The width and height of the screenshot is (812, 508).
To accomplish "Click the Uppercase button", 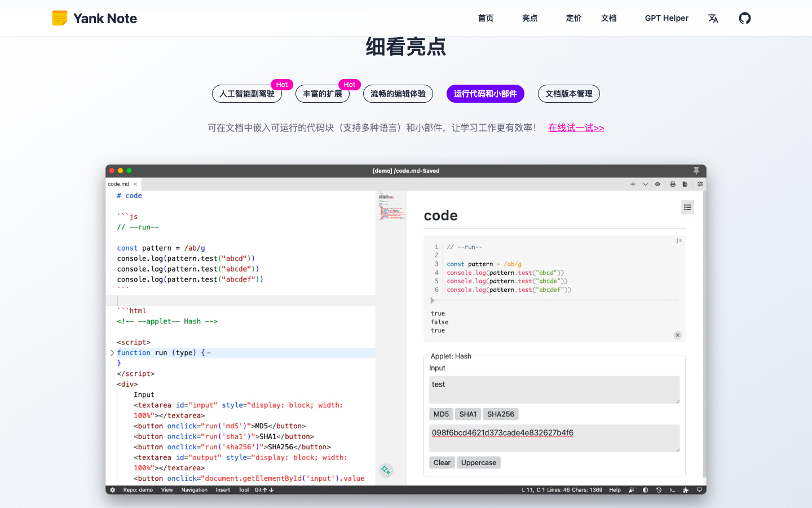I will click(x=479, y=463).
